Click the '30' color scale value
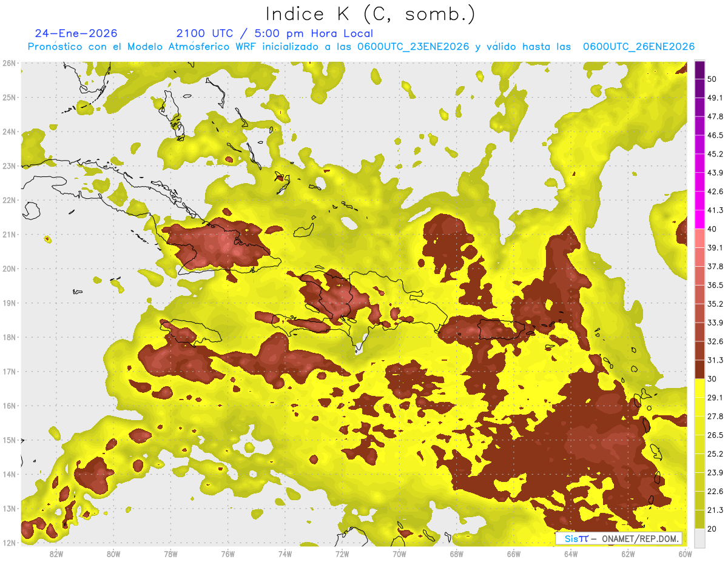The width and height of the screenshot is (728, 562). click(x=713, y=378)
